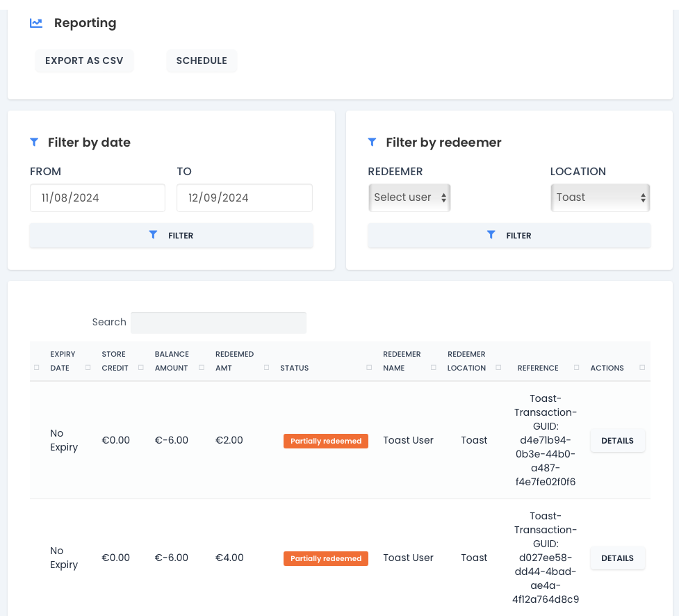The height and width of the screenshot is (616, 679).
Task: Click the funnel icon beside Filter by redeemer
Action: pyautogui.click(x=372, y=142)
